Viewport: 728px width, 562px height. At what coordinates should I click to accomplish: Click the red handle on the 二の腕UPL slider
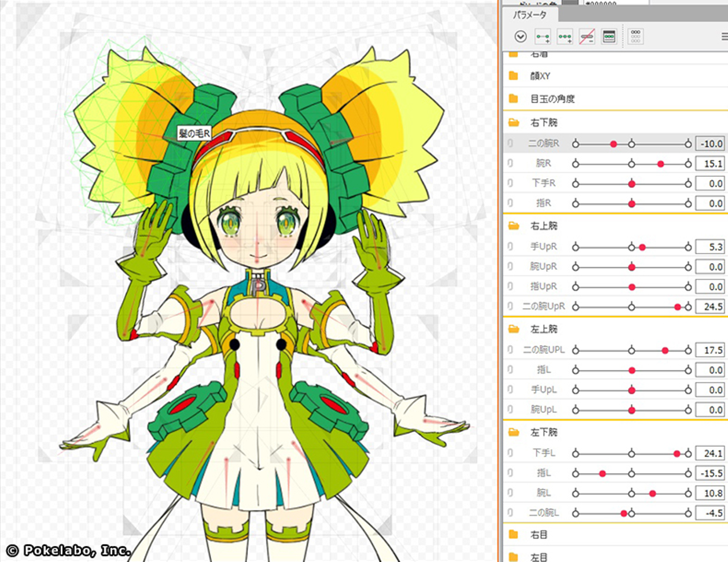click(665, 350)
